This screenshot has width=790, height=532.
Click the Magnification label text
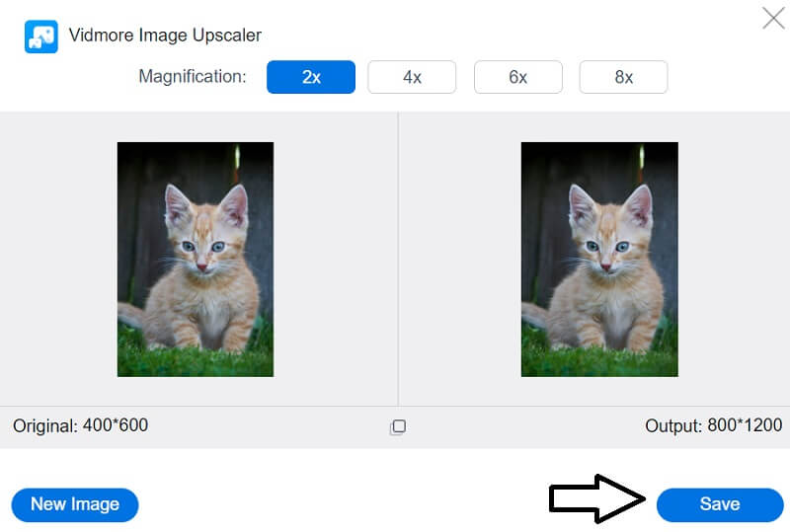coord(193,77)
